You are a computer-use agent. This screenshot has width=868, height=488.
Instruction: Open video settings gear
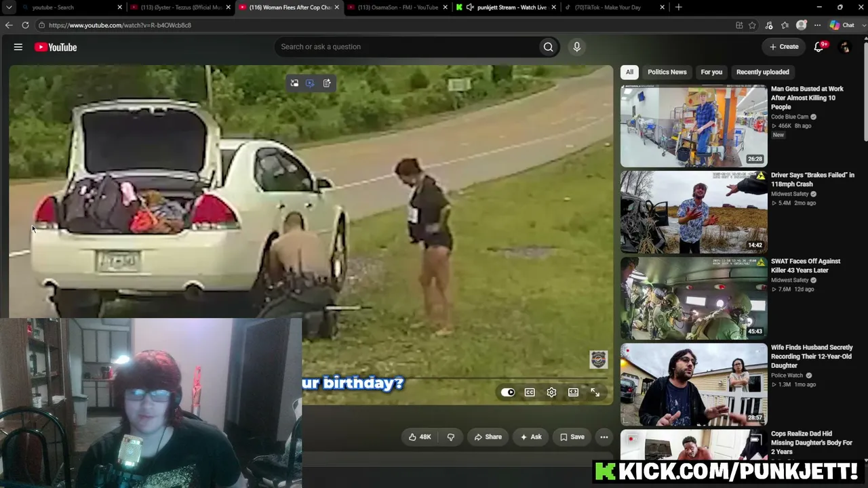(x=551, y=392)
